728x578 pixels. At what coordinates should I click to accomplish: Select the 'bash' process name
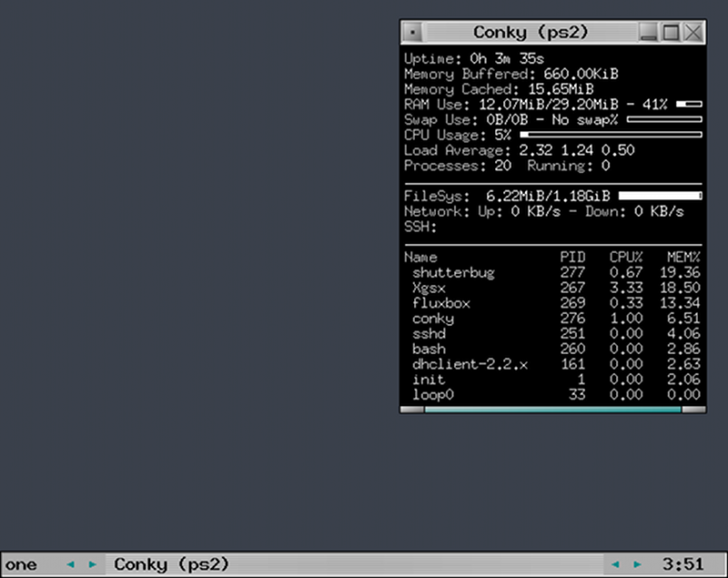point(429,350)
